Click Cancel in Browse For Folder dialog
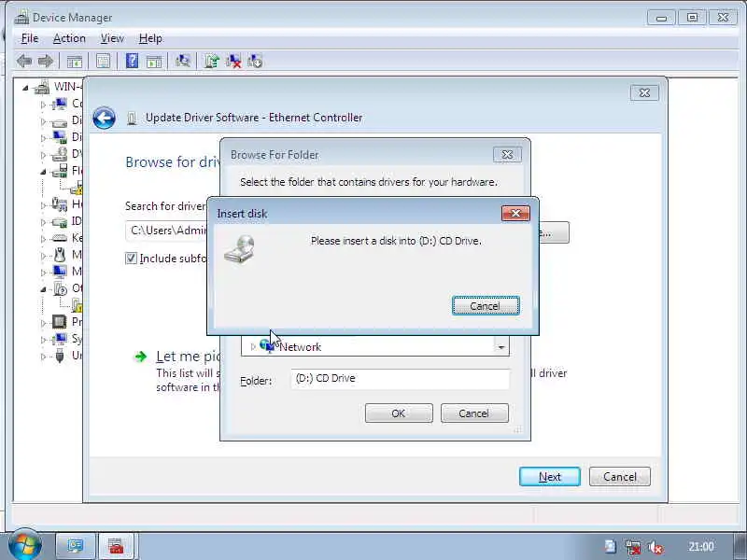 pyautogui.click(x=474, y=413)
